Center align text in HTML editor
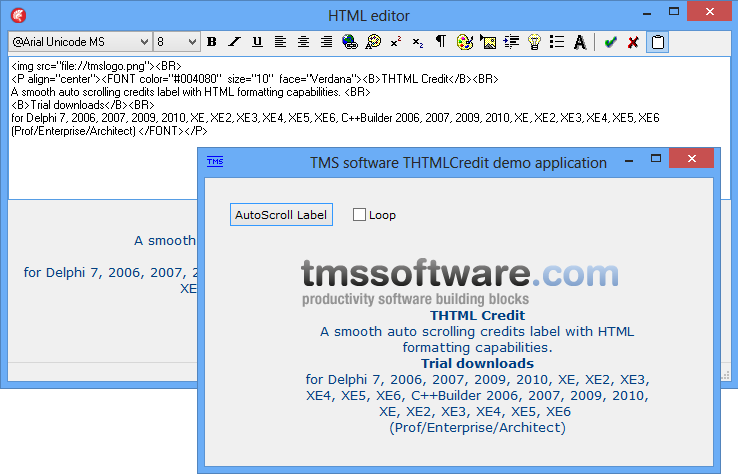This screenshot has width=739, height=475. [304, 42]
